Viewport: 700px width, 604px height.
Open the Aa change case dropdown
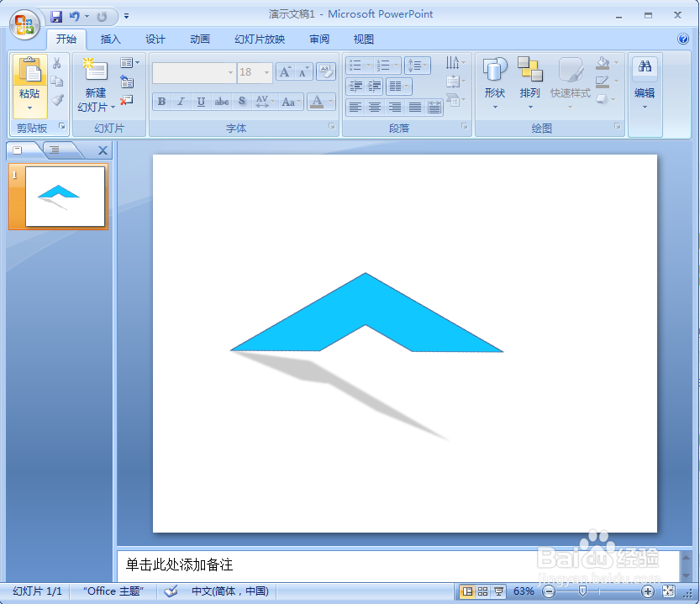click(291, 102)
